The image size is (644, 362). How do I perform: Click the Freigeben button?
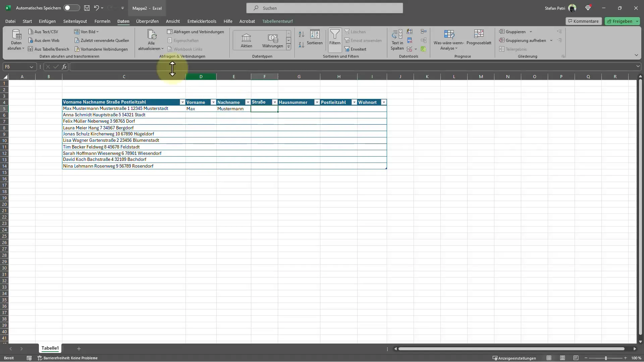click(x=619, y=21)
